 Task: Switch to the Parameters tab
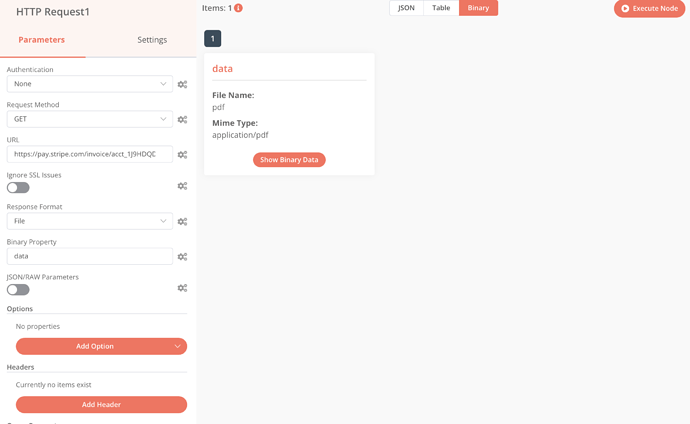pos(41,40)
